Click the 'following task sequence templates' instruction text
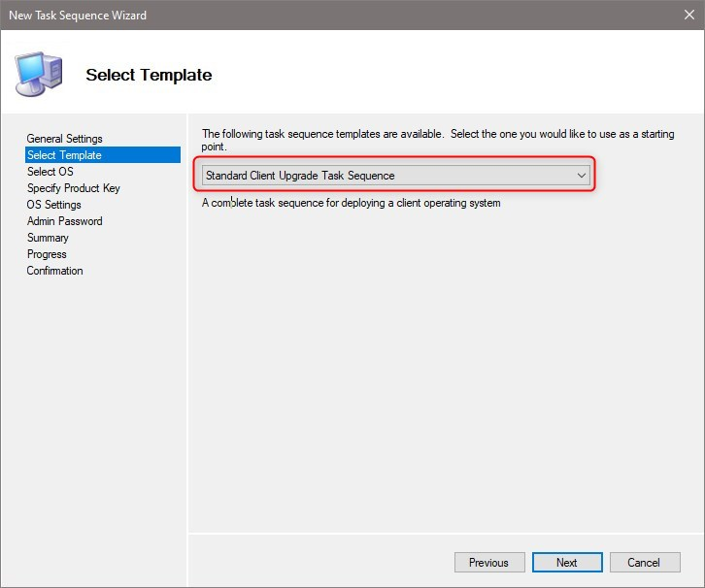This screenshot has height=588, width=705. pyautogui.click(x=438, y=140)
